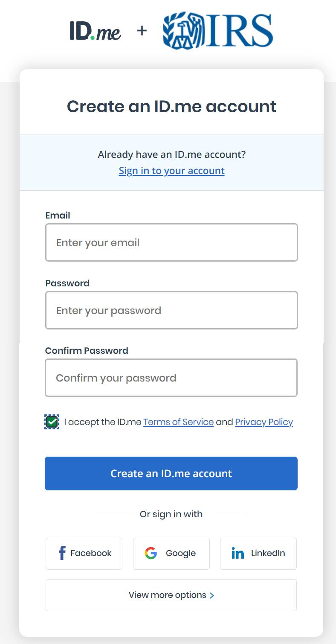
Task: Follow the Sign in to your account link
Action: click(x=171, y=171)
